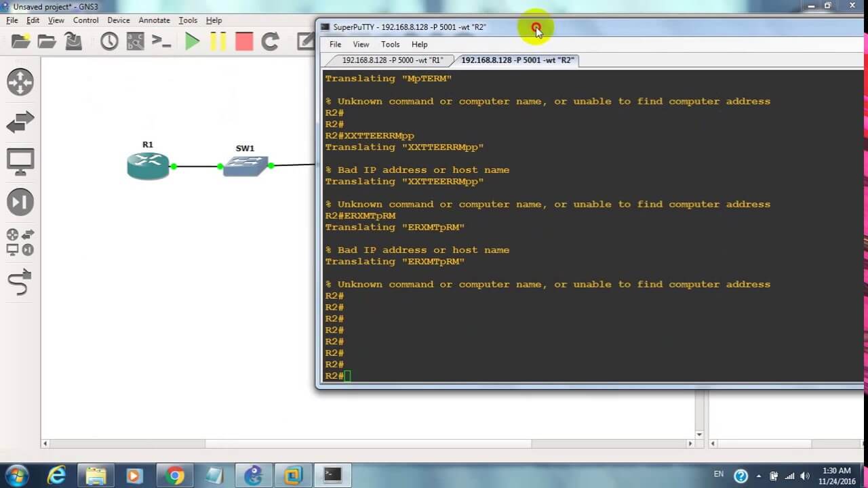Open GNS3 Device menu
The image size is (868, 488).
119,20
